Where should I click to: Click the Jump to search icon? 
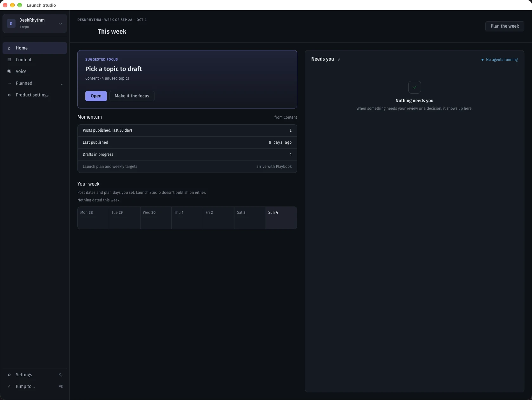pyautogui.click(x=9, y=387)
